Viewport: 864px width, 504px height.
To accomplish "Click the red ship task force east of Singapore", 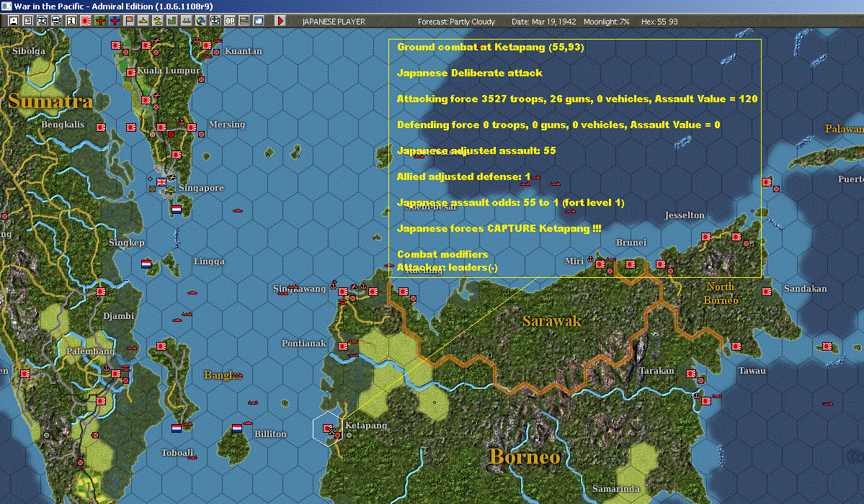I will (x=238, y=210).
